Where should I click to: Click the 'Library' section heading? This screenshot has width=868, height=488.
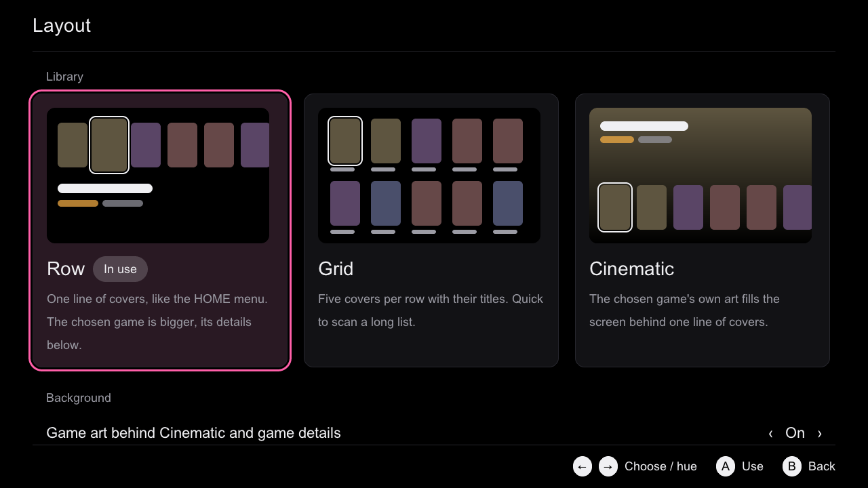64,77
